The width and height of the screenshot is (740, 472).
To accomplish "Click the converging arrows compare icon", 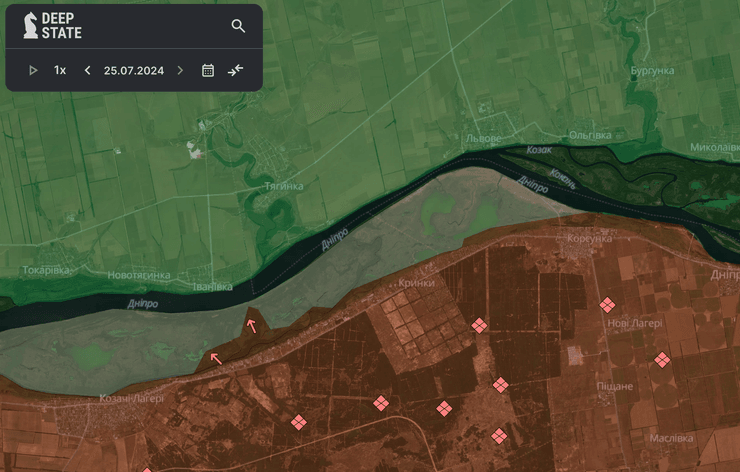I will point(235,70).
